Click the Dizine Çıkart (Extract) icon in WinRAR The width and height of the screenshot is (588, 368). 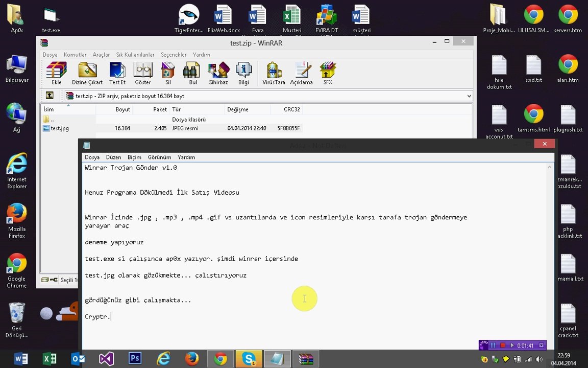click(x=87, y=73)
